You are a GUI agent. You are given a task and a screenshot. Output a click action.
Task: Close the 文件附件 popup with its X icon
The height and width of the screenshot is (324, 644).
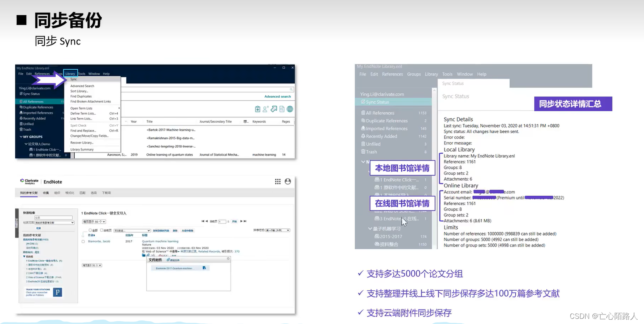coord(228,258)
